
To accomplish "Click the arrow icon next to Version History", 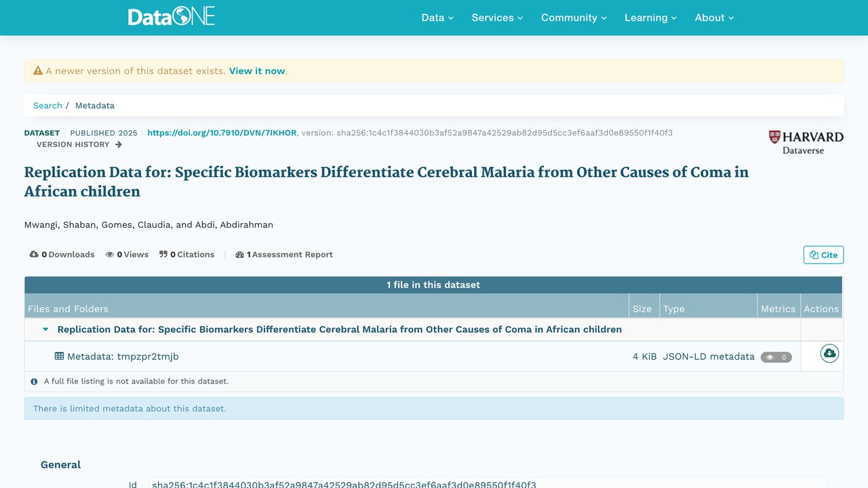I will point(119,144).
